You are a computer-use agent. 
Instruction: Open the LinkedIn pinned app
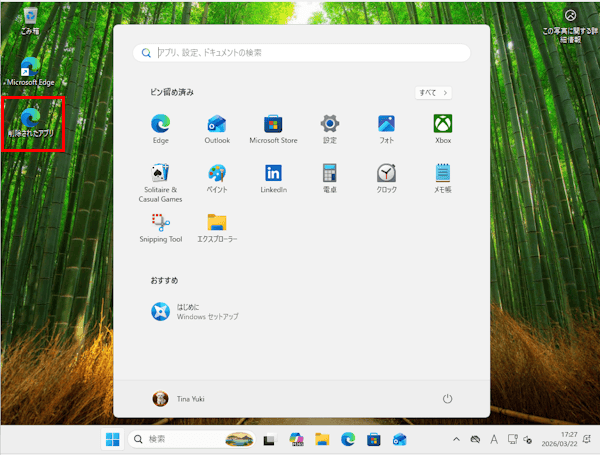[x=273, y=178]
